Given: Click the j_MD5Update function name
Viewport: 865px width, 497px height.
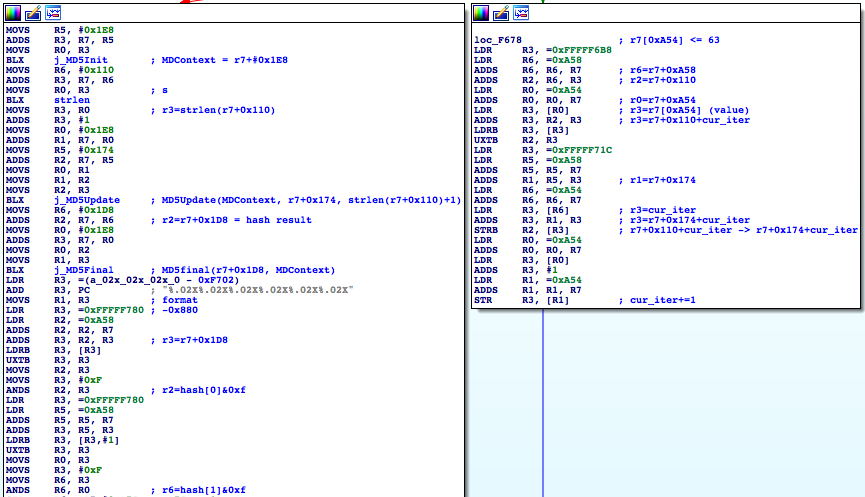Looking at the screenshot, I should (87, 200).
